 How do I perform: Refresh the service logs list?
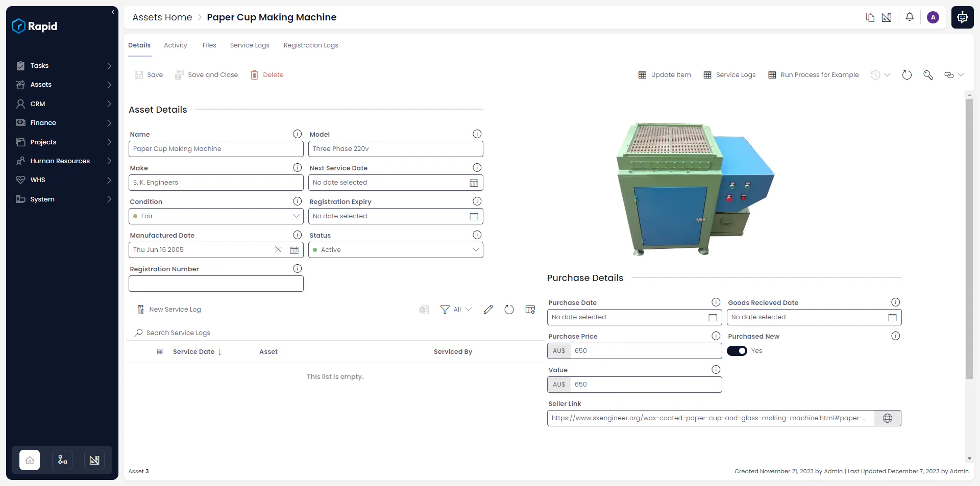pyautogui.click(x=509, y=310)
